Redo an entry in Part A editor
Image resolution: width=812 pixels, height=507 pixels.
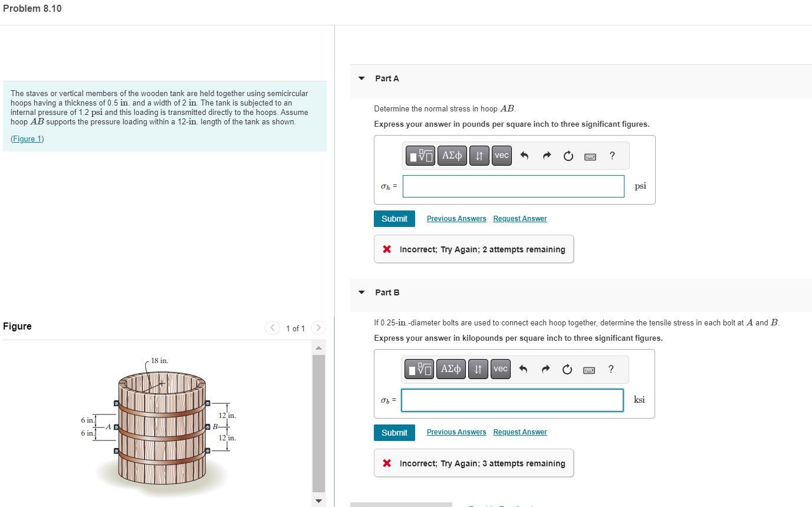tap(546, 155)
